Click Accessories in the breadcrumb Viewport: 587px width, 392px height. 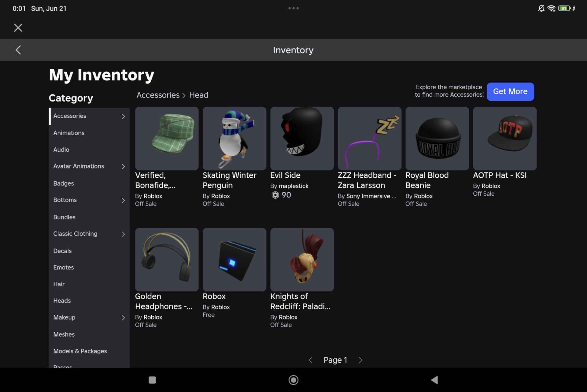158,95
